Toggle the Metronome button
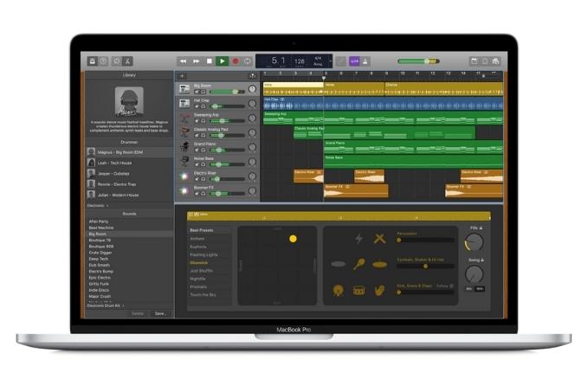 pyautogui.click(x=365, y=61)
